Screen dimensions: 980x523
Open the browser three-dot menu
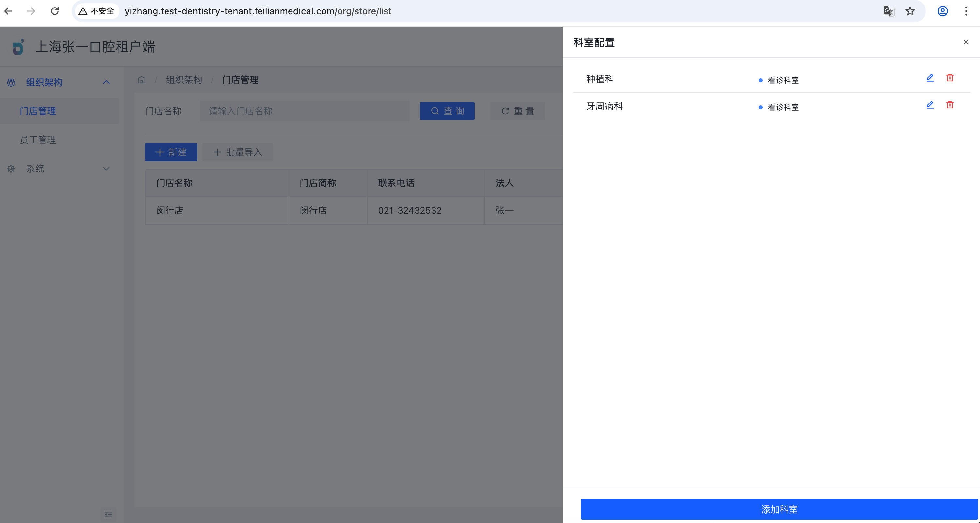point(966,11)
